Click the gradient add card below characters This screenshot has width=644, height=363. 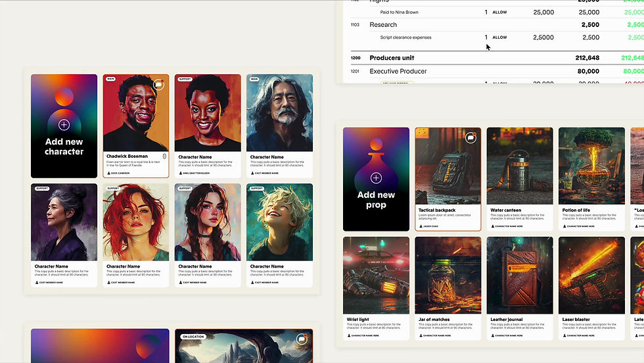pos(100,346)
